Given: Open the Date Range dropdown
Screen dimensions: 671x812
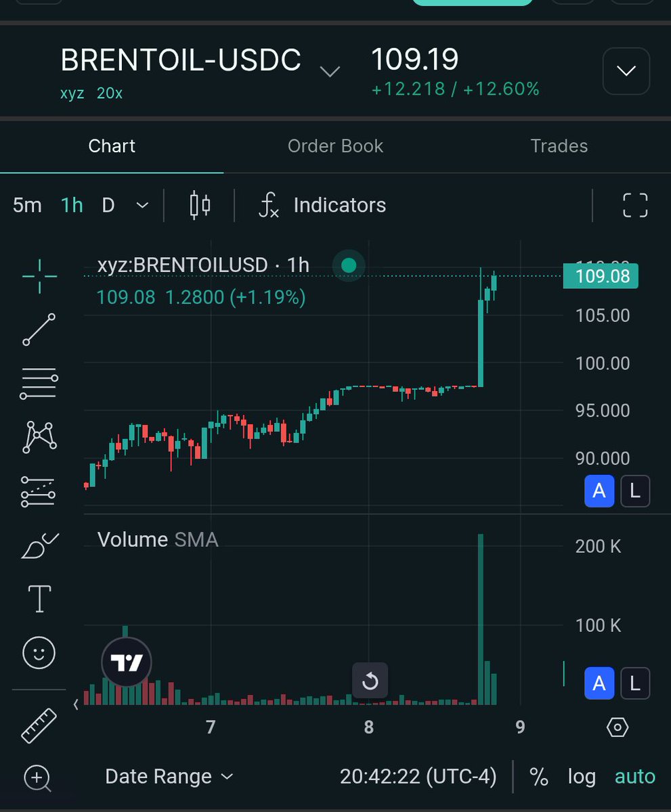Looking at the screenshot, I should click(x=169, y=777).
